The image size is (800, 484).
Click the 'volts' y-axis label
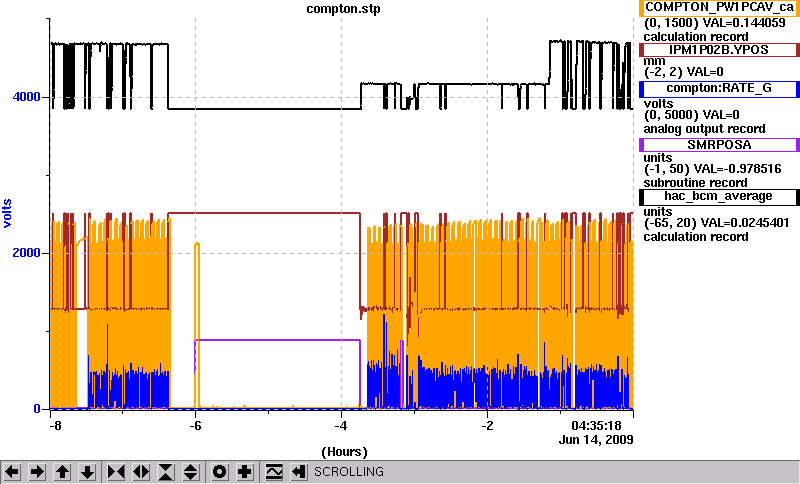8,213
